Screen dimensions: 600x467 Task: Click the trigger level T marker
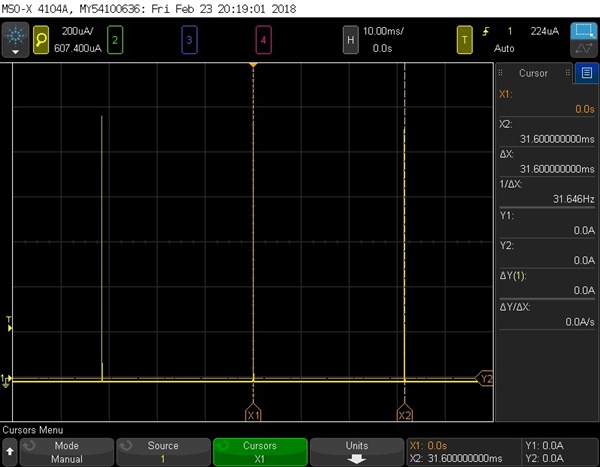(9, 324)
